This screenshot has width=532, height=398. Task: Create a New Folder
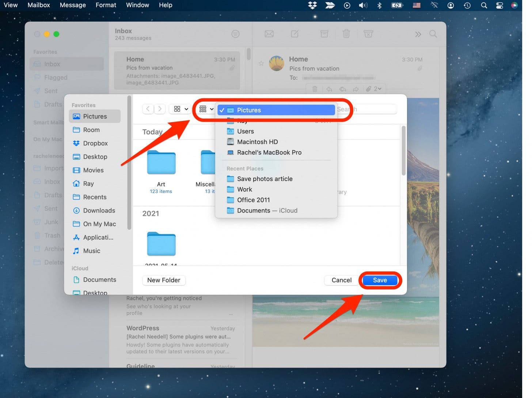(164, 280)
